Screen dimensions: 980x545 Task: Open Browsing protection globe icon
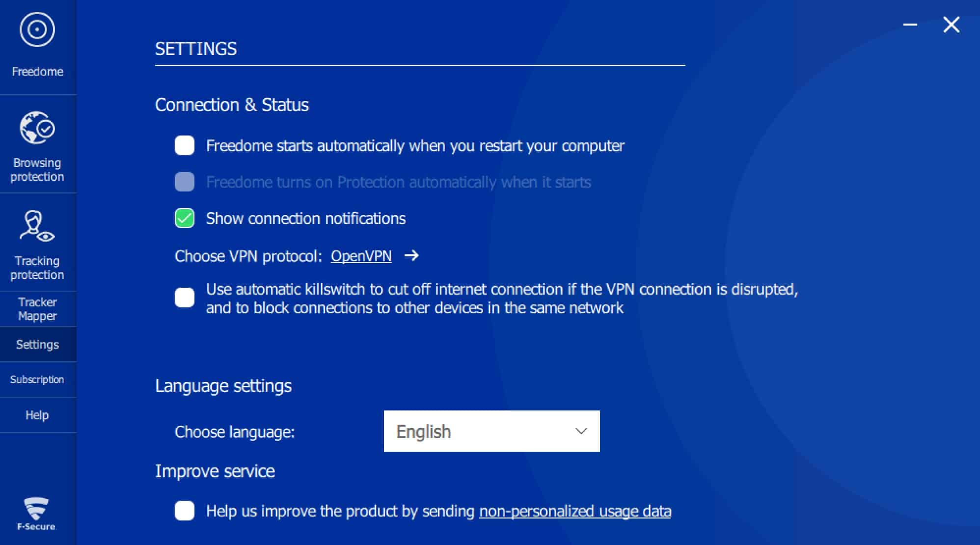(x=37, y=128)
